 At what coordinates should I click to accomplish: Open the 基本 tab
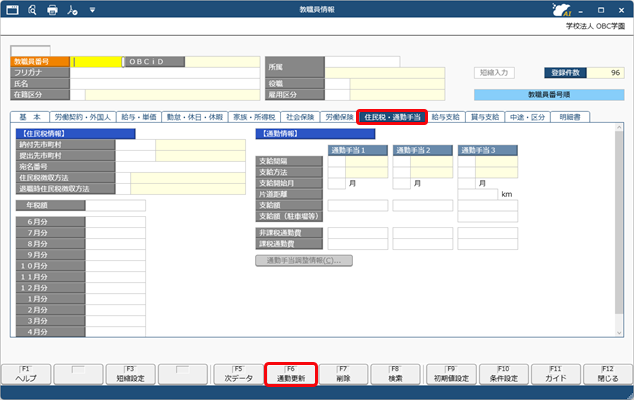pos(31,117)
